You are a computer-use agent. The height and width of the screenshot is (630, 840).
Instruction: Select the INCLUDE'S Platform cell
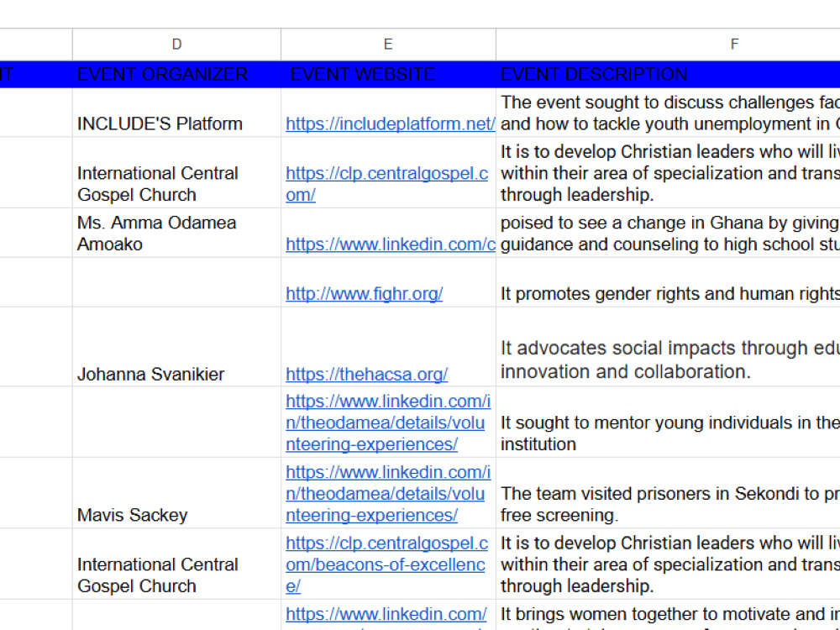tap(176, 113)
